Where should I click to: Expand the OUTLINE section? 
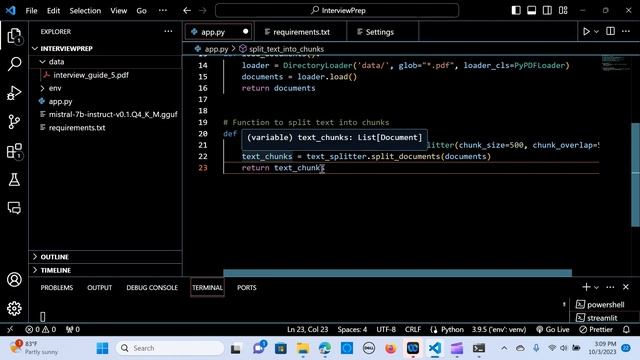pos(106,257)
